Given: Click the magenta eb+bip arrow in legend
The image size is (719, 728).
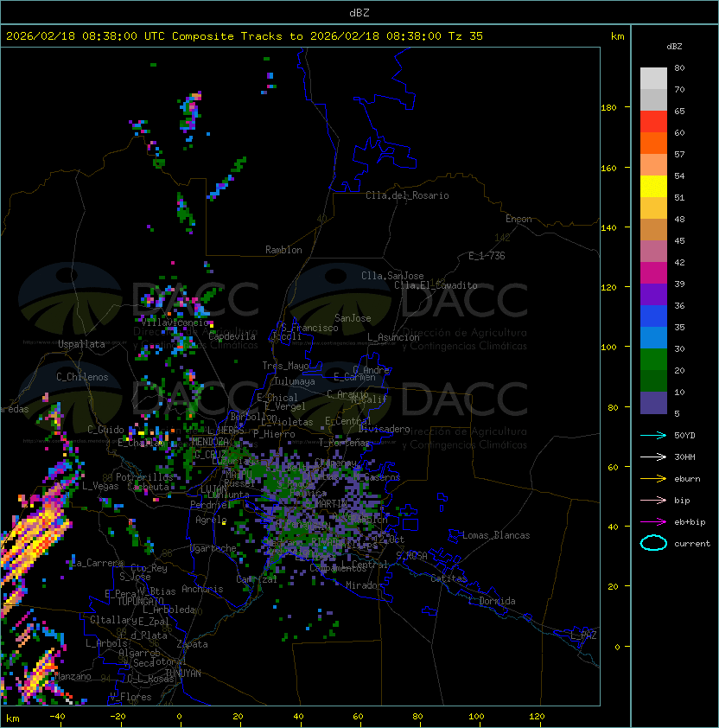Looking at the screenshot, I should click(x=653, y=522).
